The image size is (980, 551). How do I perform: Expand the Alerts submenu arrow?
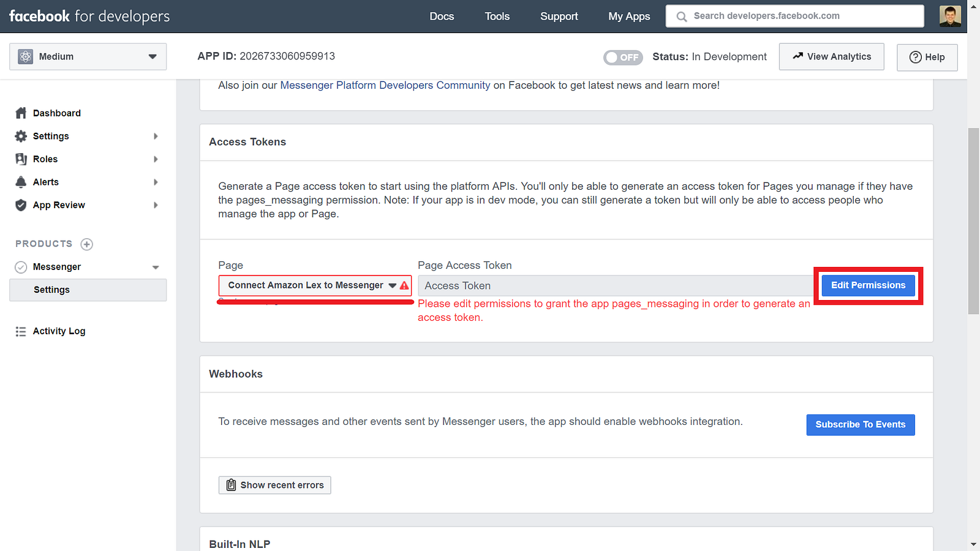(x=156, y=182)
